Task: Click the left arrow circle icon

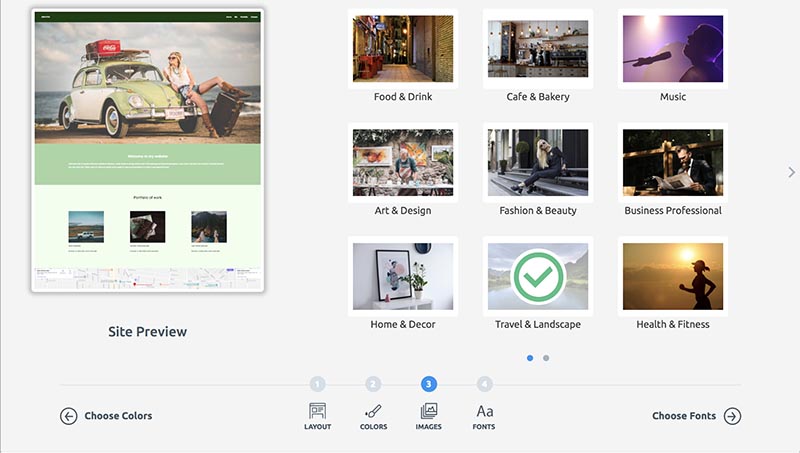Action: tap(68, 416)
